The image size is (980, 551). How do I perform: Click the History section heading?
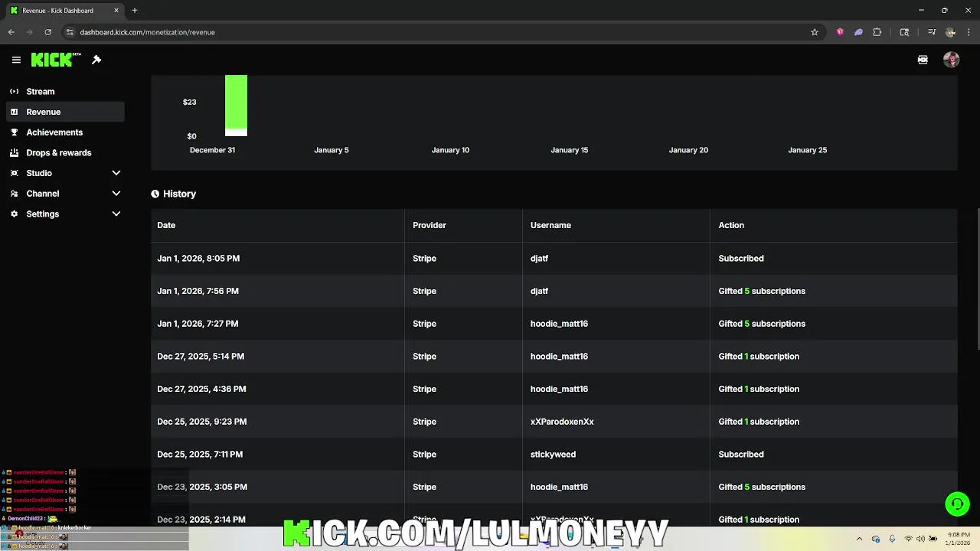pyautogui.click(x=179, y=194)
